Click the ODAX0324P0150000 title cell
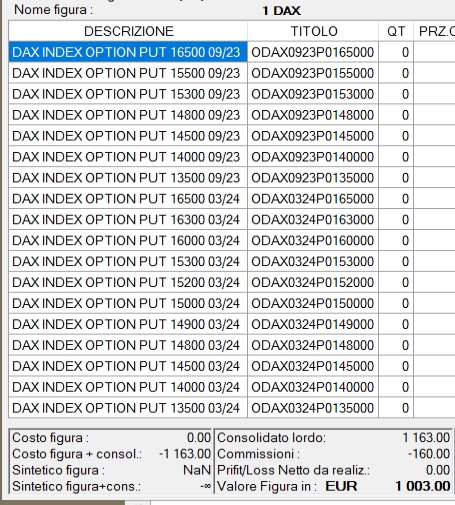 tap(313, 303)
